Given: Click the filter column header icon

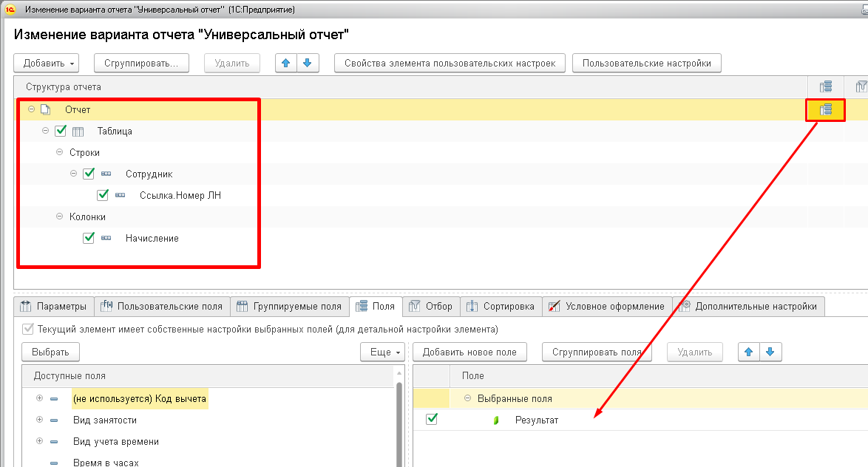Looking at the screenshot, I should pyautogui.click(x=861, y=87).
